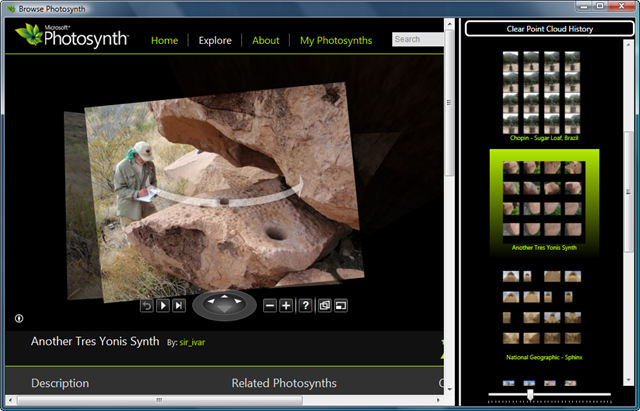Screen dimensions: 640x411
Task: Zoom in with the plus button
Action: tap(287, 305)
